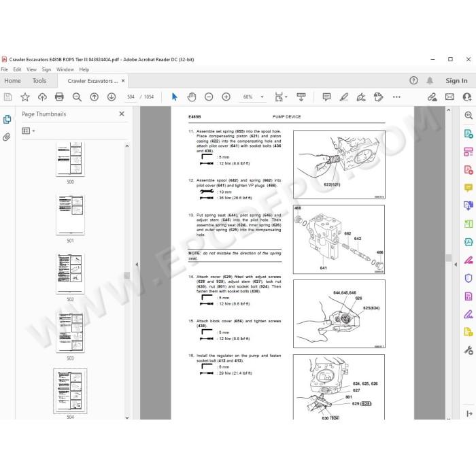Select the Crawler Excavators document tab

(92, 81)
